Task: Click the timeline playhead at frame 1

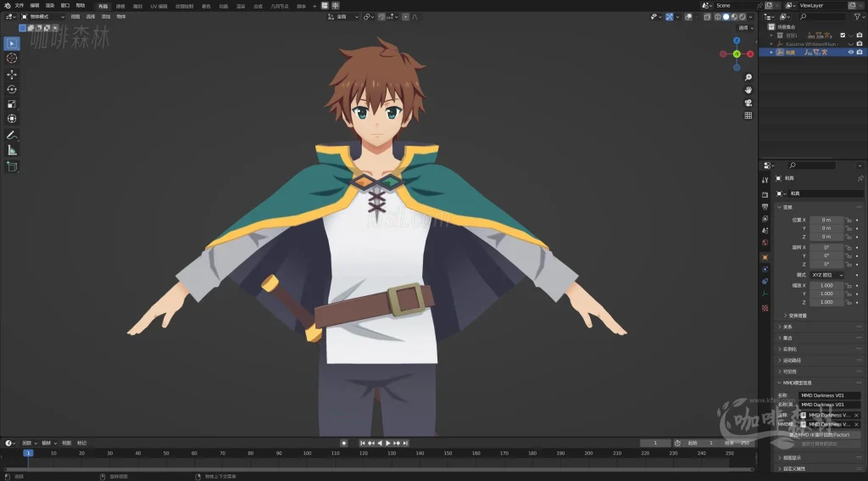Action: (x=28, y=453)
